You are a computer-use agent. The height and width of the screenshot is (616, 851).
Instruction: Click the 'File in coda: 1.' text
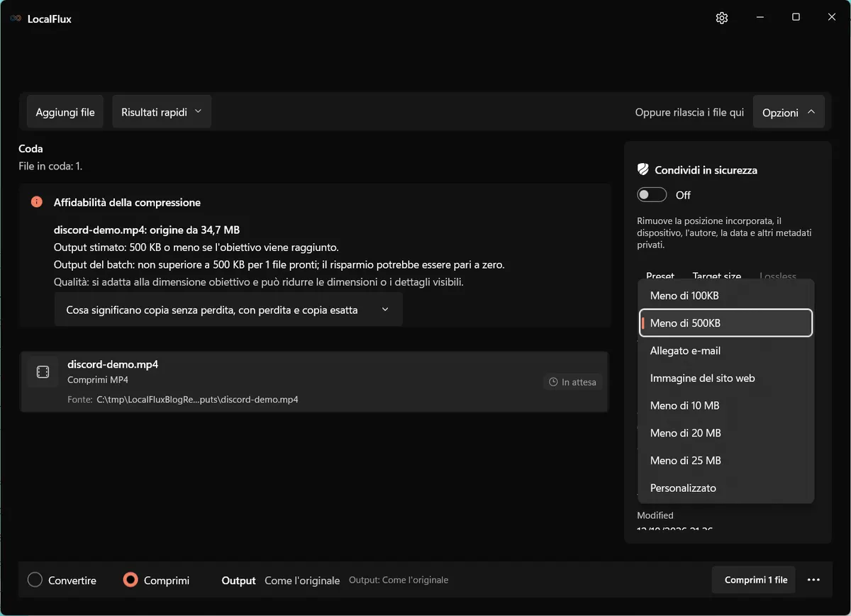[x=50, y=166]
